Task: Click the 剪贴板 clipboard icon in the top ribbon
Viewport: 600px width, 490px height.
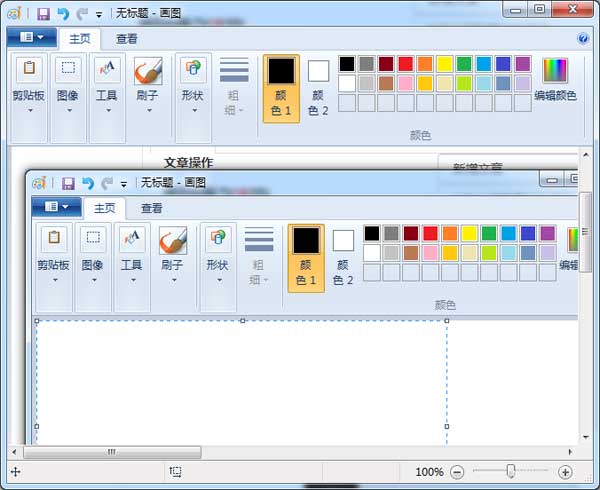Action: 29,70
